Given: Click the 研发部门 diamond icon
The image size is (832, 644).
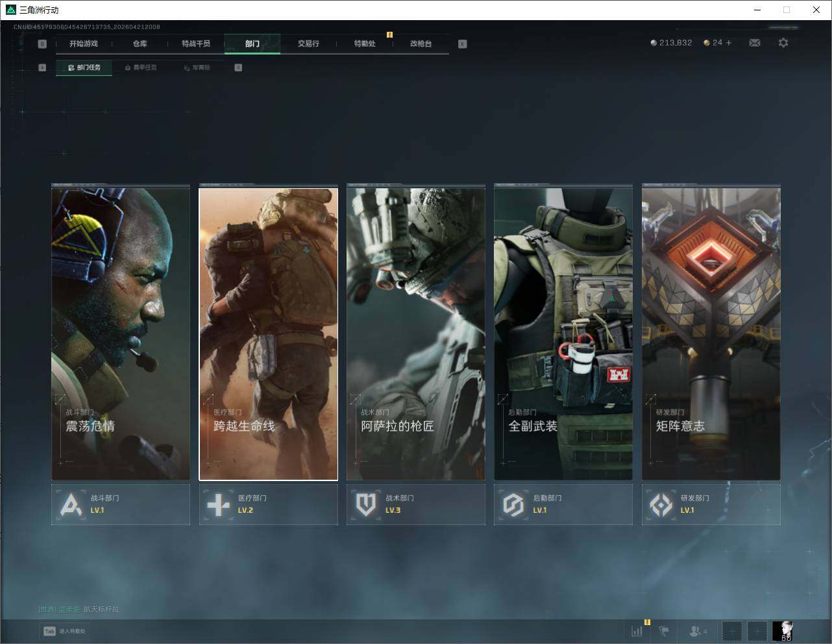Looking at the screenshot, I should pyautogui.click(x=661, y=504).
